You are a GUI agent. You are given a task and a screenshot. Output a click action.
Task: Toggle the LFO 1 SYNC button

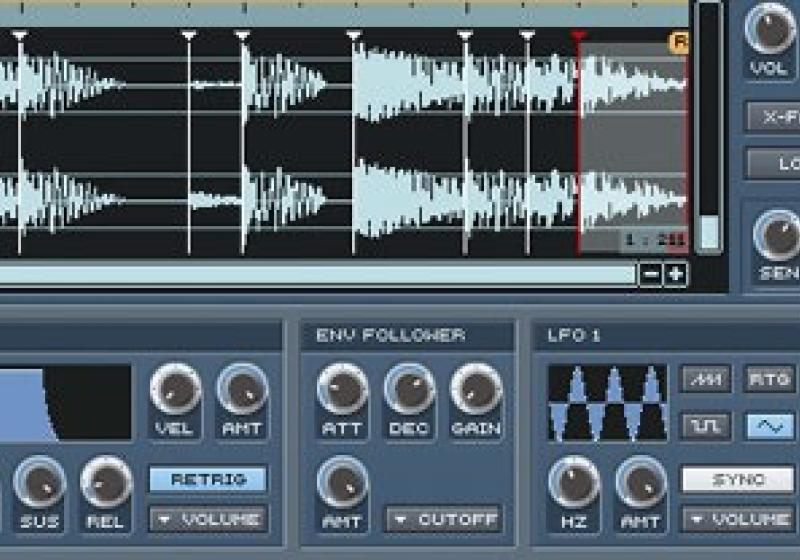point(738,479)
